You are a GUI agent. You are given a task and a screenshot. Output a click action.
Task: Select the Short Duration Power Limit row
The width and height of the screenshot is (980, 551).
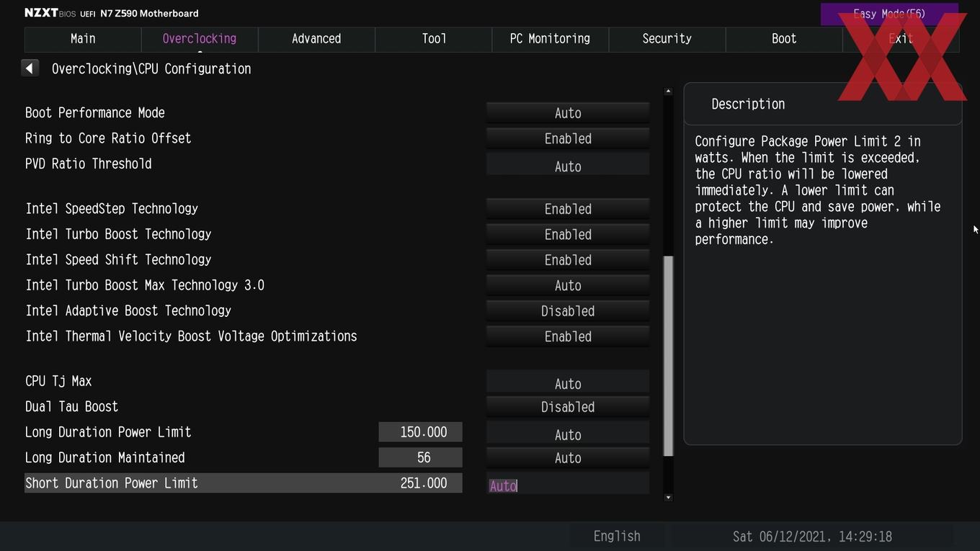click(x=244, y=483)
